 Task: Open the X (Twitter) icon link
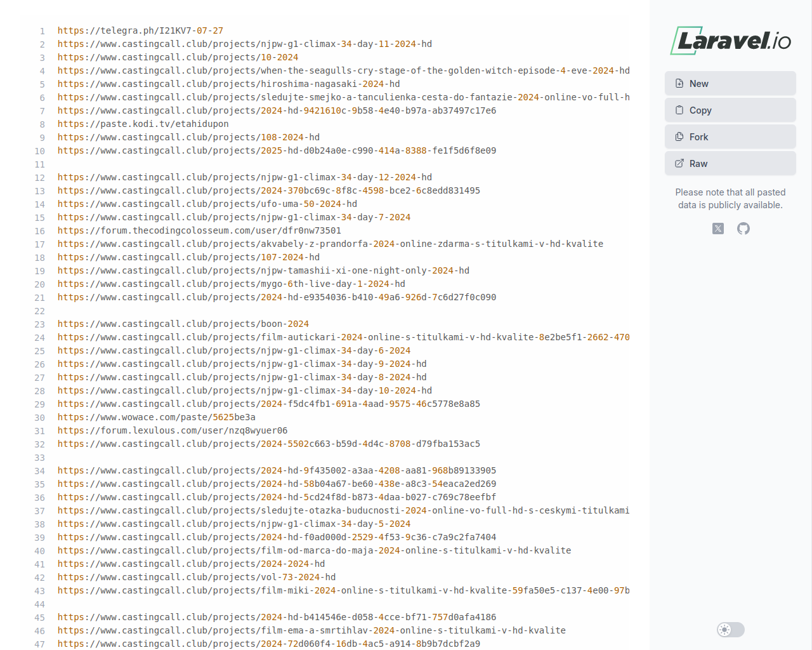pyautogui.click(x=718, y=229)
